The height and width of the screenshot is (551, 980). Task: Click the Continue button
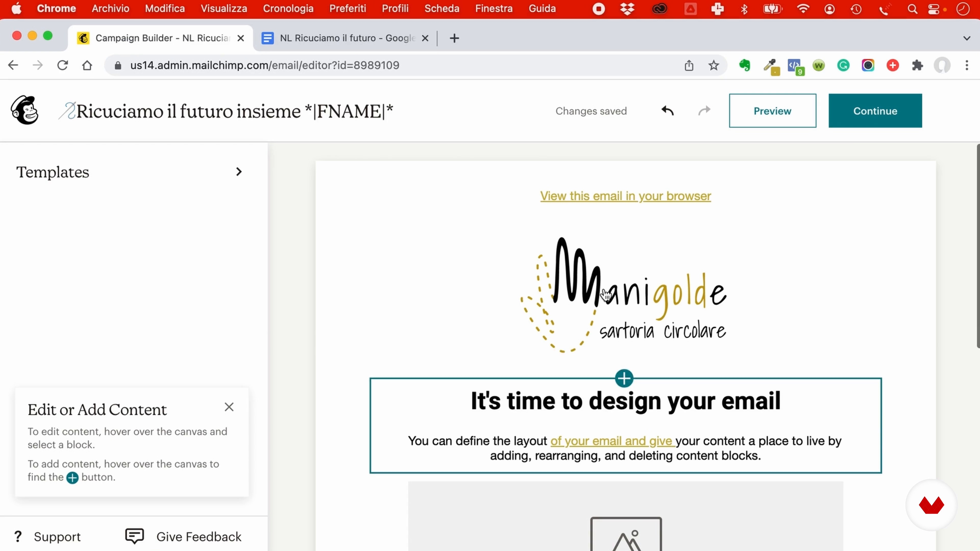875,111
